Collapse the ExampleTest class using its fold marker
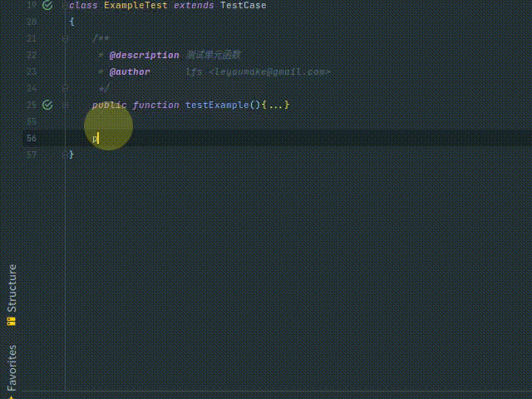 tap(65, 5)
